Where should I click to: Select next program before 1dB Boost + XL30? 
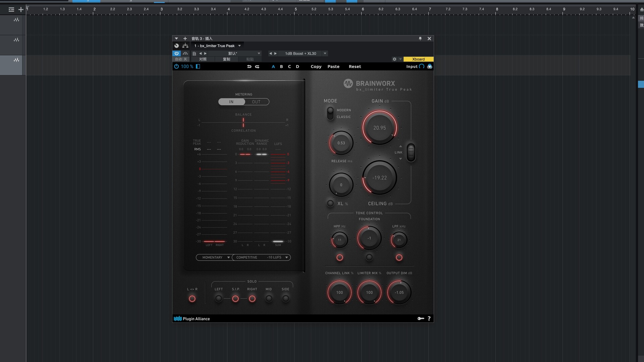pyautogui.click(x=275, y=54)
